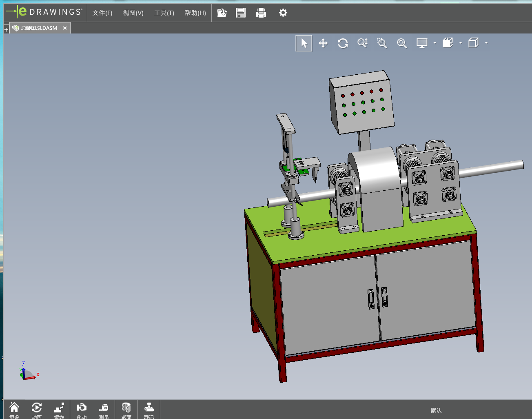This screenshot has height=419, width=532.
Task: Select the Pan tool
Action: pyautogui.click(x=323, y=43)
